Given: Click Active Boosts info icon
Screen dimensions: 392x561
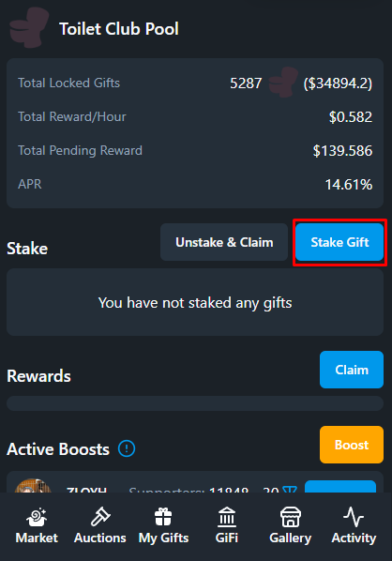Looking at the screenshot, I should pos(127,448).
